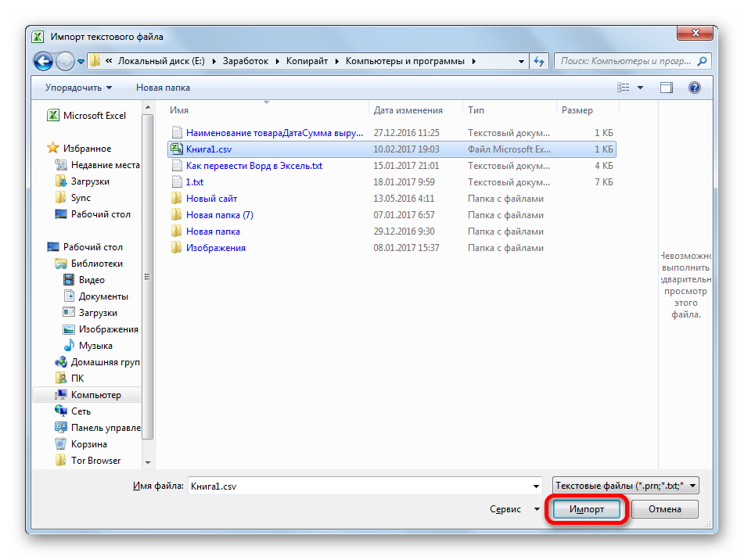Click the search field in the dialog
Viewport: 744px width, 560px height.
[x=626, y=61]
